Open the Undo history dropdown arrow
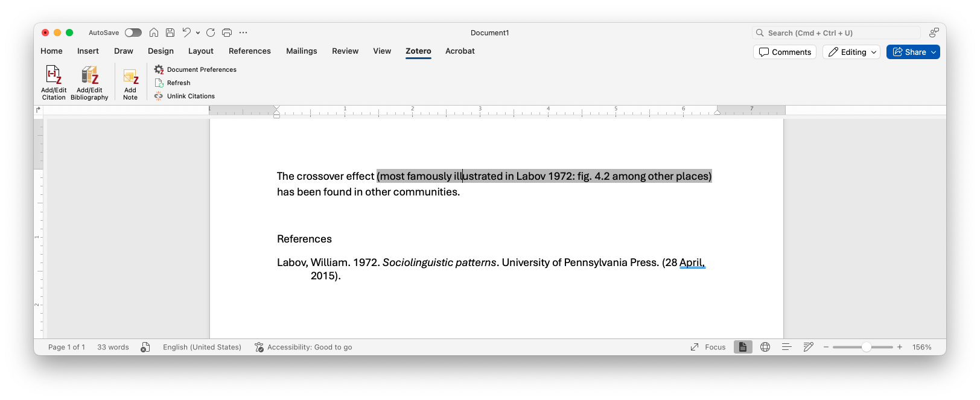 [198, 33]
